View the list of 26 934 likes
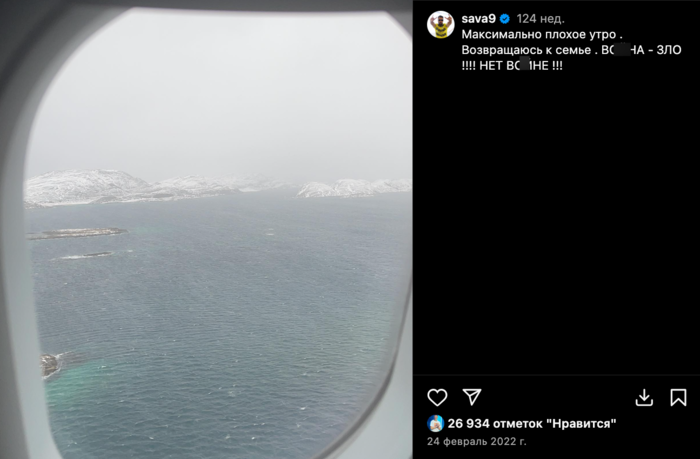 click(532, 423)
